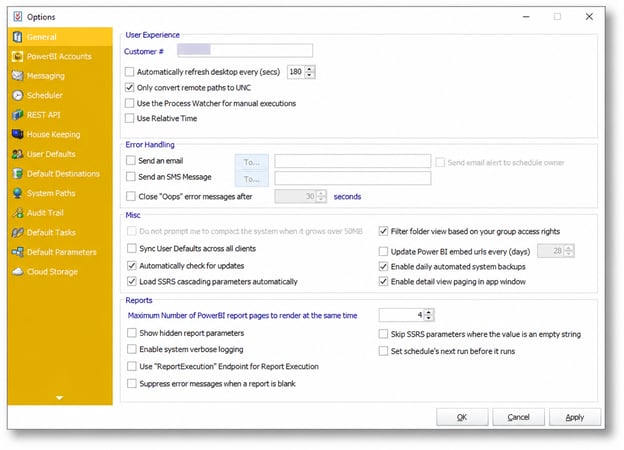Select the Audit Trail icon
Image resolution: width=624 pixels, height=450 pixels.
(17, 213)
